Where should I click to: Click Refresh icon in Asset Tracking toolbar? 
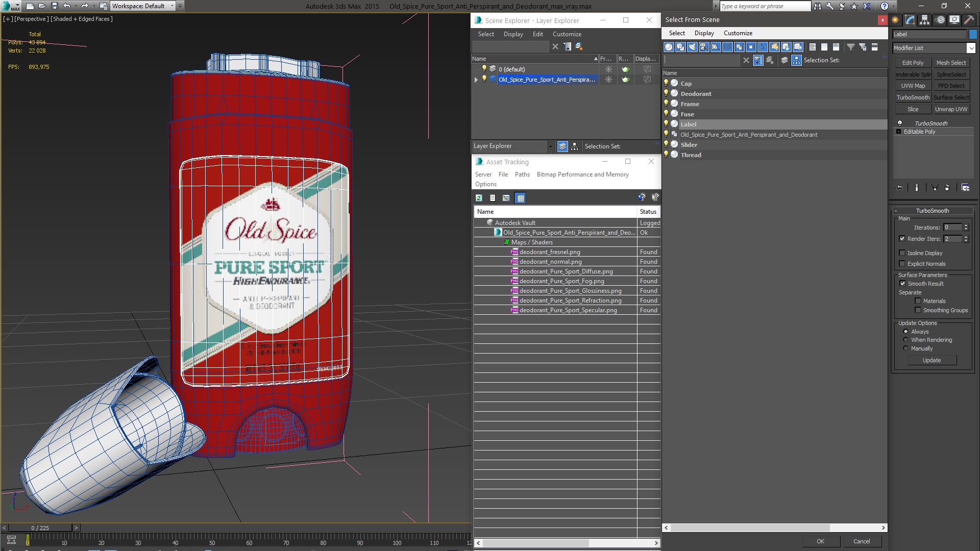pyautogui.click(x=479, y=198)
